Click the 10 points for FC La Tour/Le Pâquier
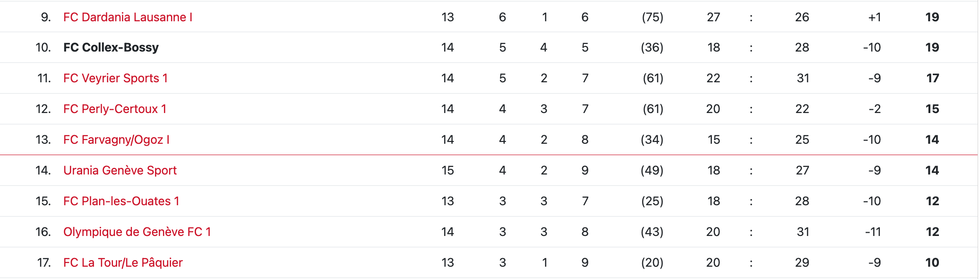 (932, 262)
